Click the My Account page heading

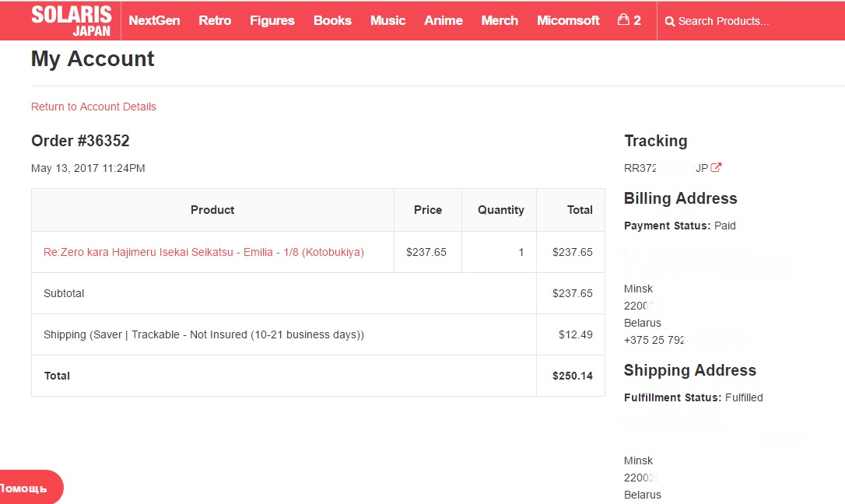93,59
